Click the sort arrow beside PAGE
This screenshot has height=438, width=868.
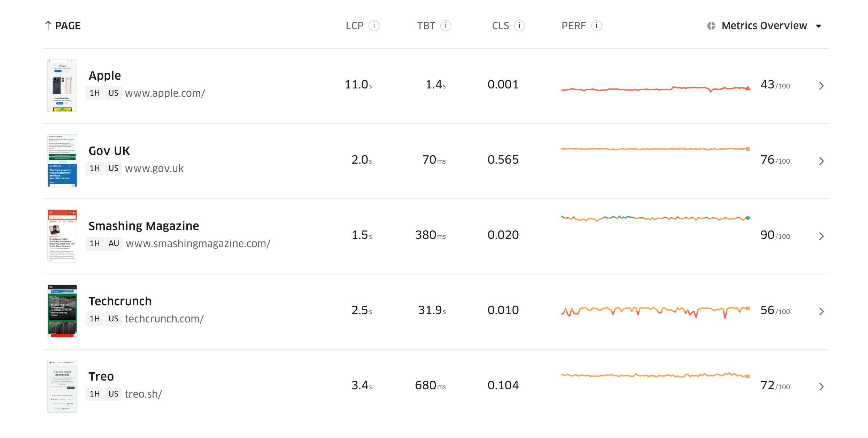pos(48,26)
